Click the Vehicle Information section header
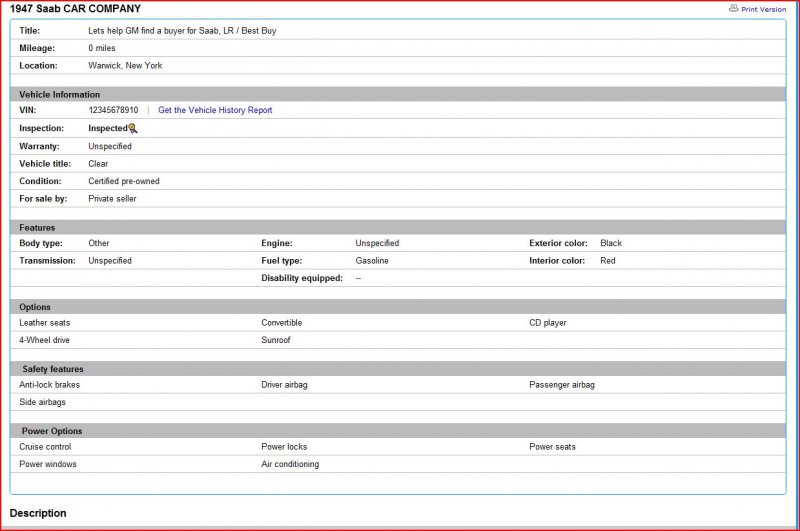The height and width of the screenshot is (531, 800). pyautogui.click(x=398, y=94)
